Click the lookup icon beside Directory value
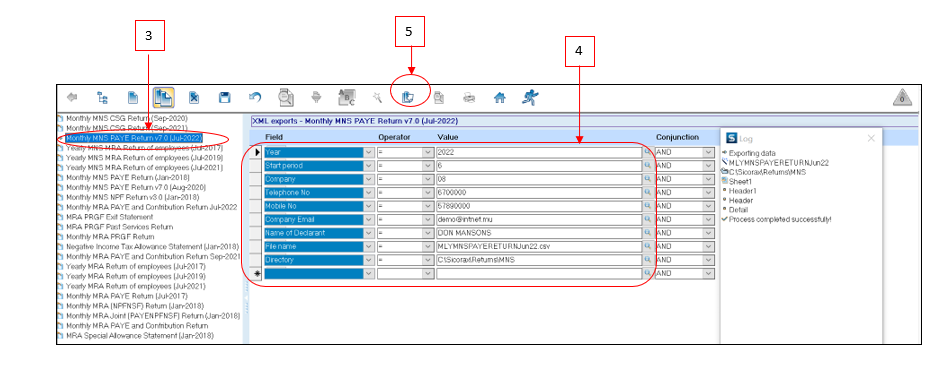This screenshot has height=370, width=944. pyautogui.click(x=647, y=260)
